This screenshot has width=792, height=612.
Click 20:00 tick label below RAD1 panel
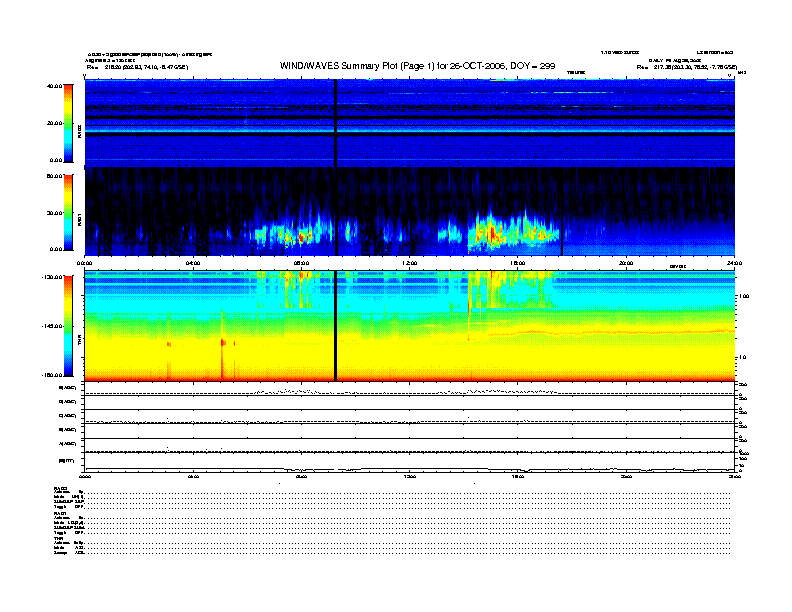[x=626, y=263]
